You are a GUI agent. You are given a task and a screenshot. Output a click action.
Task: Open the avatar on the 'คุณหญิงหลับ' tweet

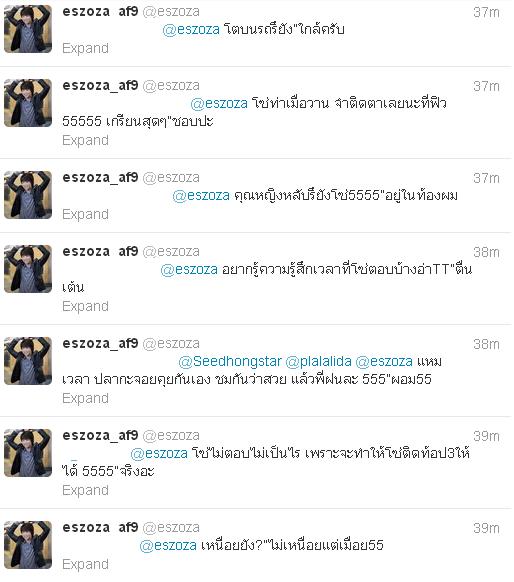pos(28,195)
